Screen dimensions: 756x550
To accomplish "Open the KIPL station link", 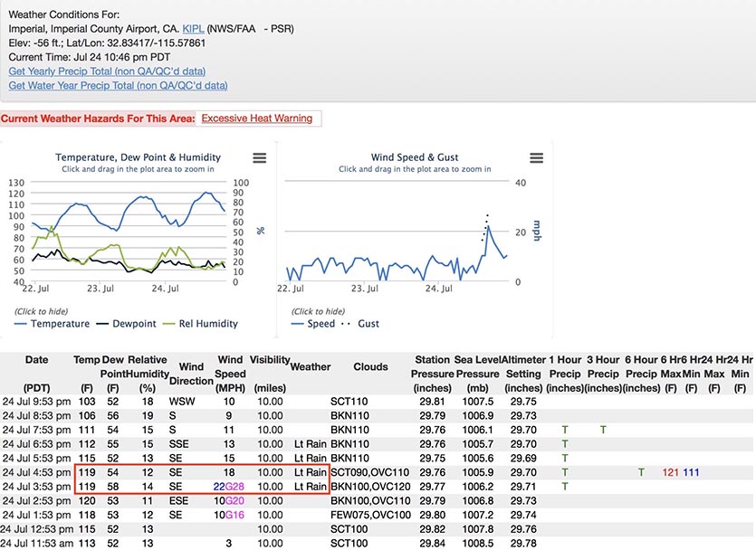I will tap(194, 29).
